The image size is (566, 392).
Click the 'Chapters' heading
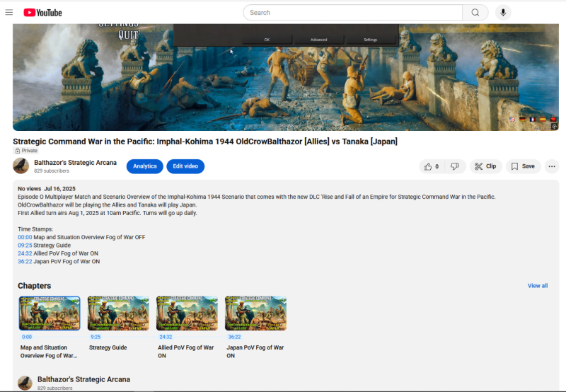click(34, 286)
